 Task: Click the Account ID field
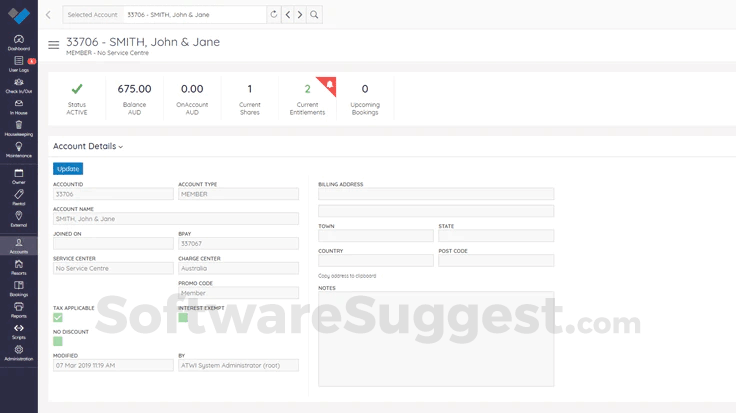click(113, 194)
